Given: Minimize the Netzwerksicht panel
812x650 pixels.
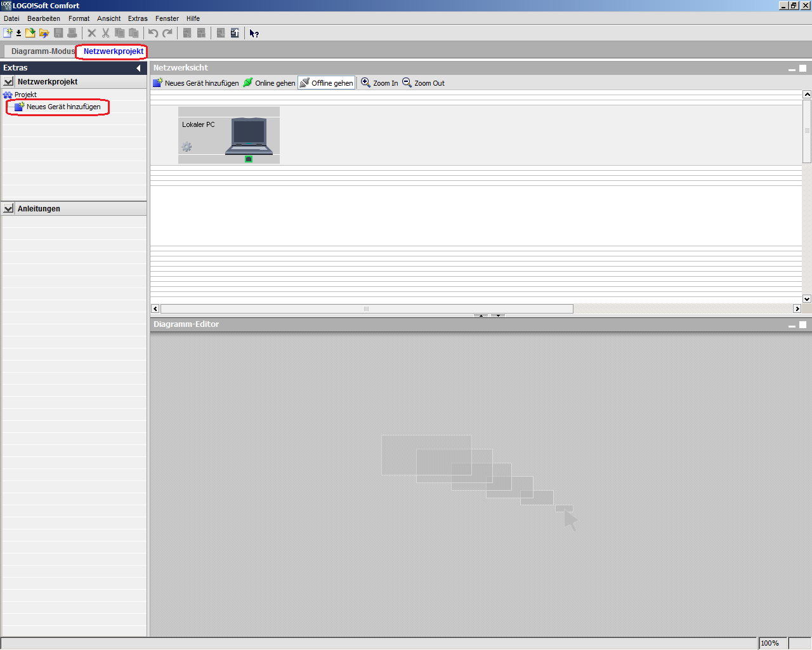Looking at the screenshot, I should pos(792,69).
